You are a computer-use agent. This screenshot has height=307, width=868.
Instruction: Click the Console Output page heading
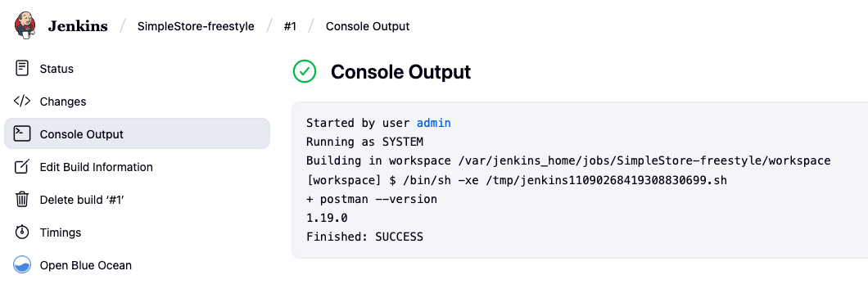coord(400,72)
